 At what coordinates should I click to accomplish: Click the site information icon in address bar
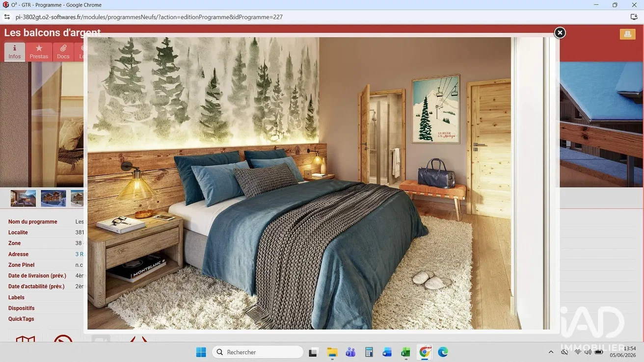tap(7, 17)
